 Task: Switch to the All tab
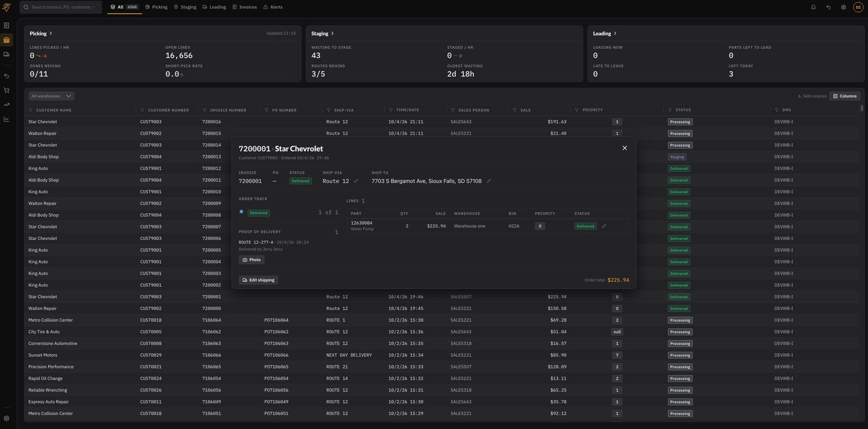[x=124, y=7]
